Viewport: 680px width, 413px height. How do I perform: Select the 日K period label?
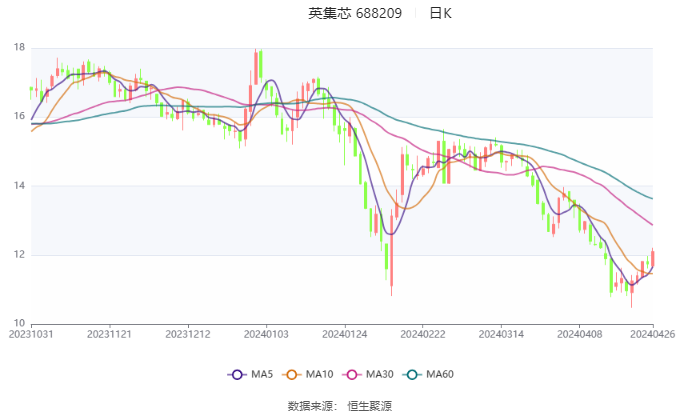440,13
